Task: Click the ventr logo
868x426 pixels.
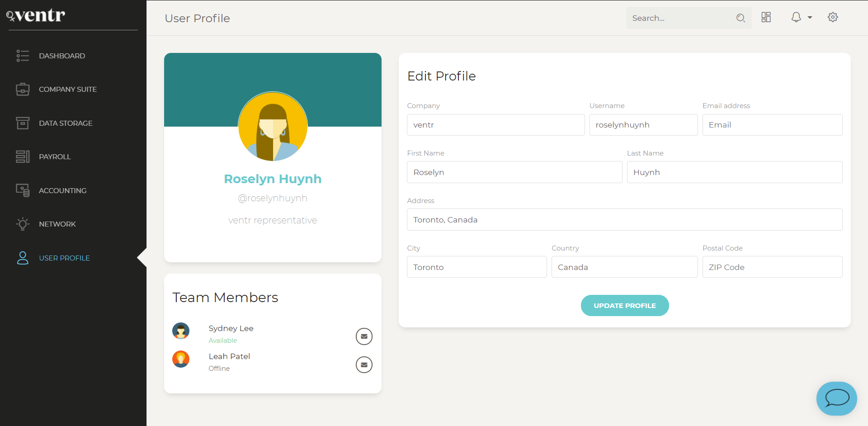Action: tap(36, 15)
